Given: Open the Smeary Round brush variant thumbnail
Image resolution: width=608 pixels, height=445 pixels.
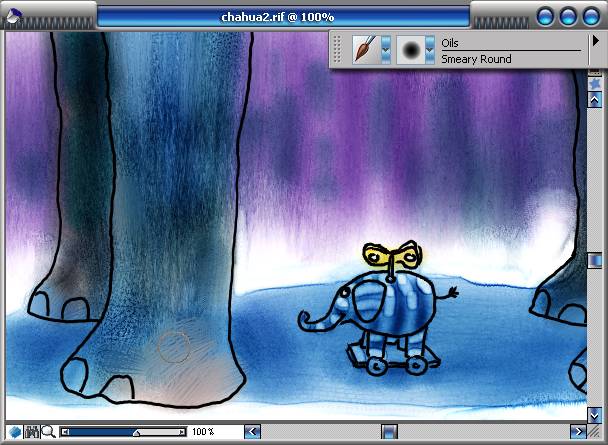Looking at the screenshot, I should (x=411, y=50).
